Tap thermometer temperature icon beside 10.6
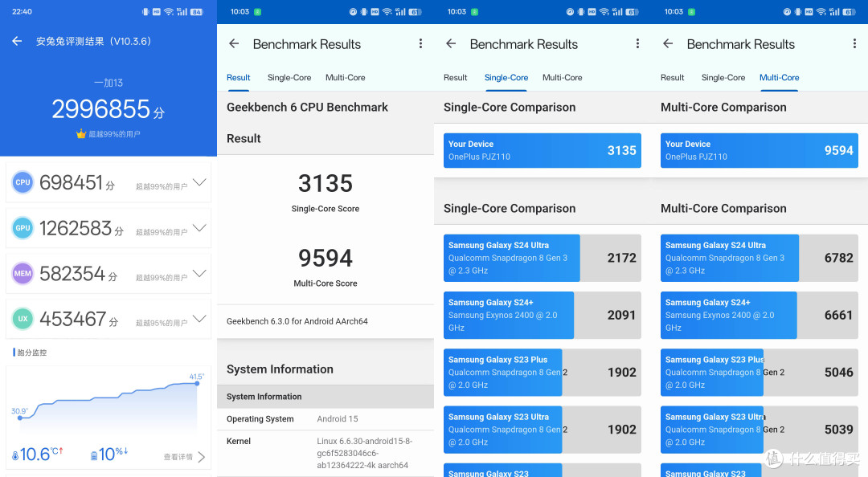 click(15, 456)
